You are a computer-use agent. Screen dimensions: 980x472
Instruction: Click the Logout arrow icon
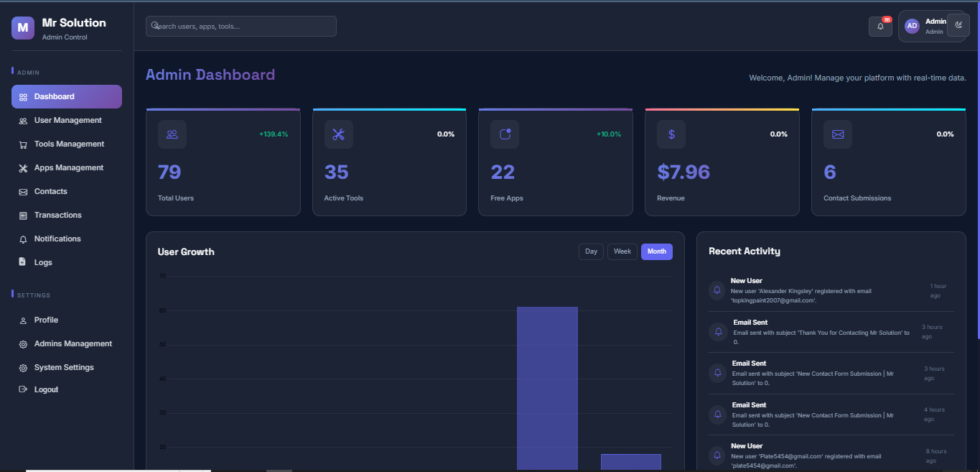tap(23, 389)
